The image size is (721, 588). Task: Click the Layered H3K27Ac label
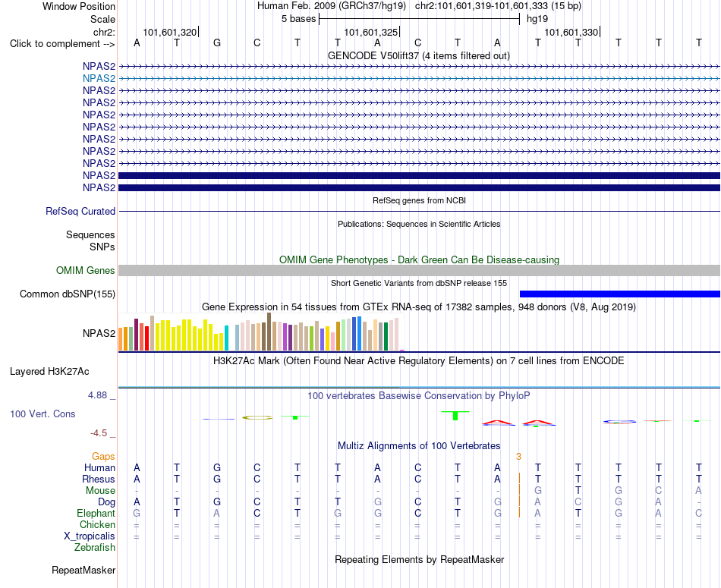tap(49, 372)
